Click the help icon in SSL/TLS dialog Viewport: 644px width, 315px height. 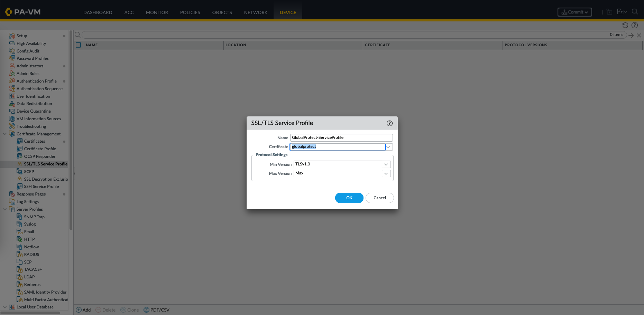[x=389, y=123]
